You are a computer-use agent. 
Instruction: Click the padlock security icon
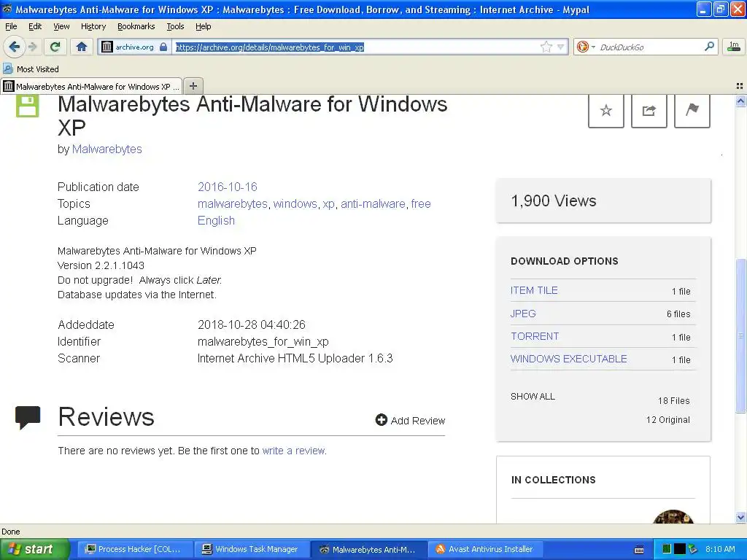pyautogui.click(x=163, y=47)
